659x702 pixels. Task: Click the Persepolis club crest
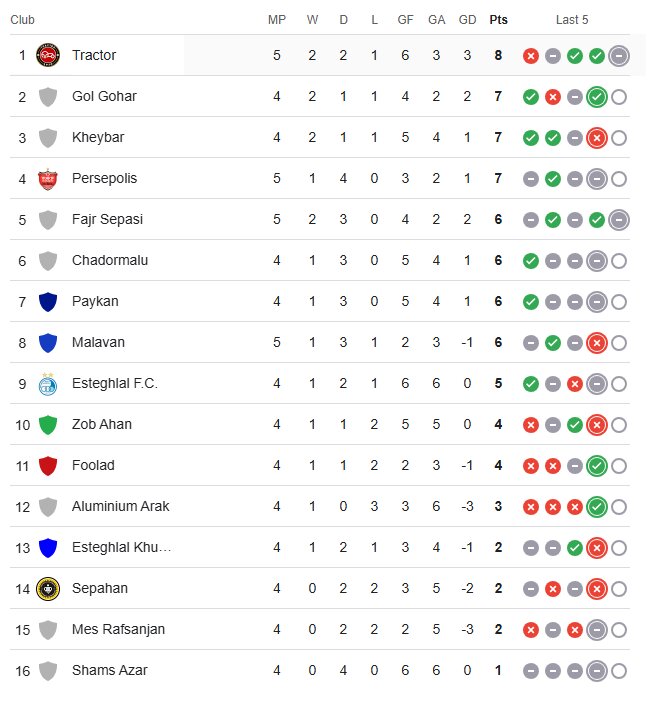[x=47, y=178]
